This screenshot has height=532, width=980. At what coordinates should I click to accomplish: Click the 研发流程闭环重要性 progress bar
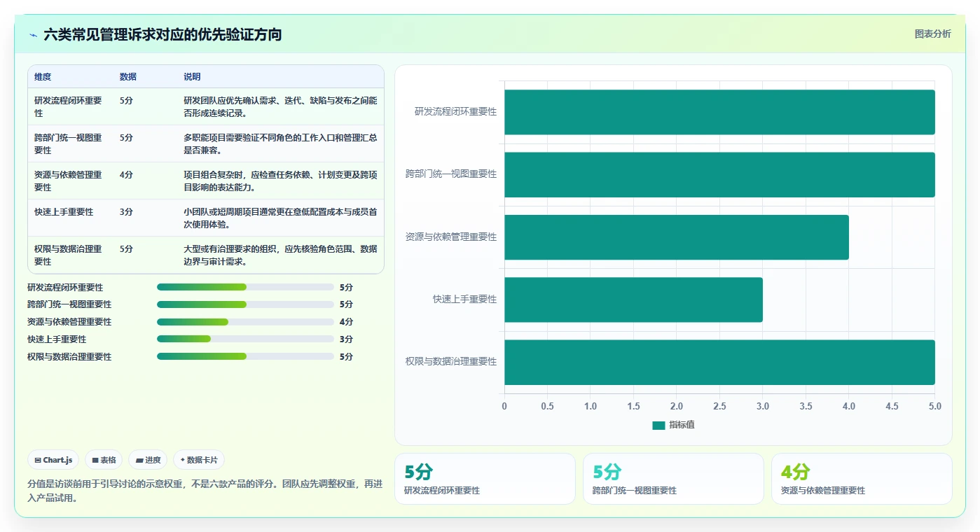click(245, 287)
